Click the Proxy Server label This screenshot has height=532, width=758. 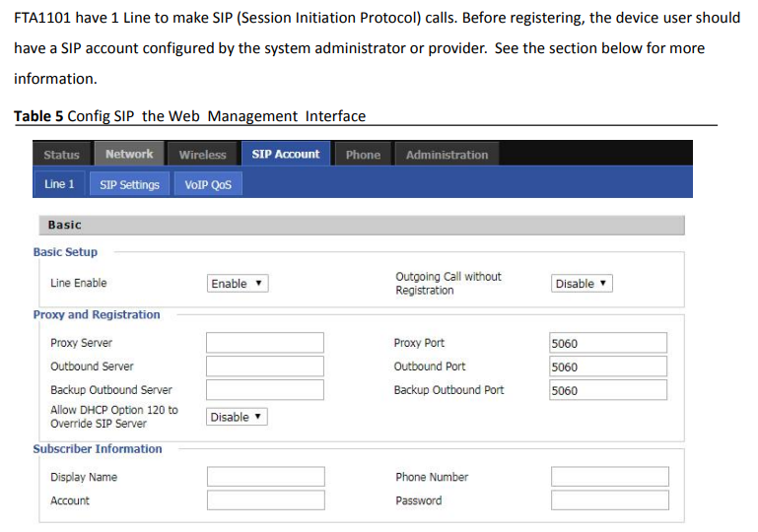(81, 343)
